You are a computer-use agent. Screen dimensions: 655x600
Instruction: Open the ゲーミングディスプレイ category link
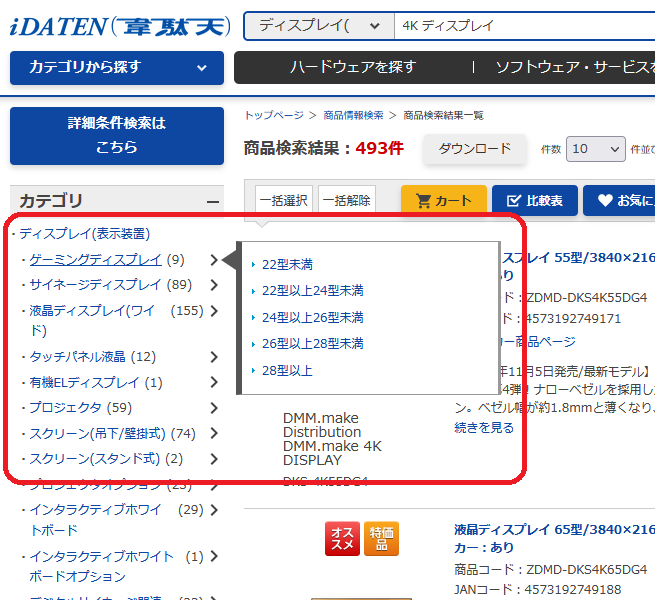[x=95, y=260]
